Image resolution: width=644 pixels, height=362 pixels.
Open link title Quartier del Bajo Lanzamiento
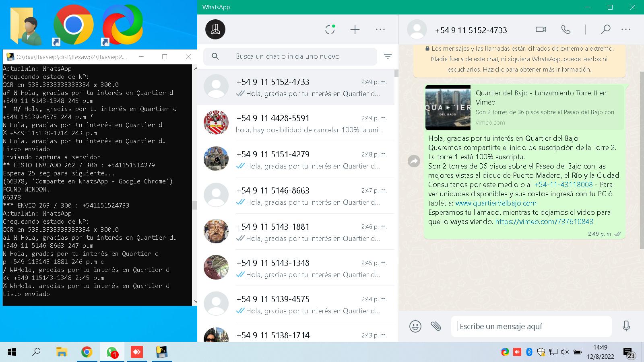pos(541,97)
